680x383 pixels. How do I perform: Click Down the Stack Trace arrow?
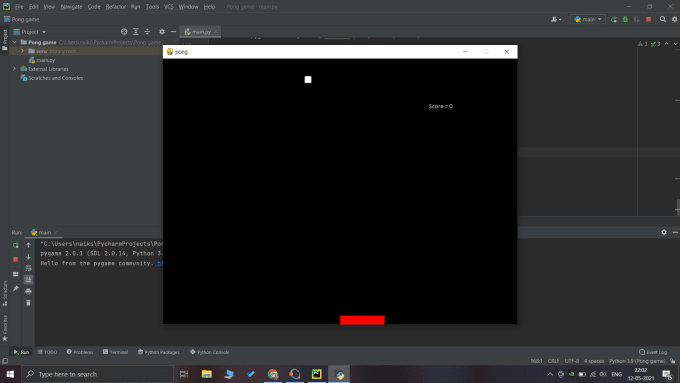tap(28, 257)
